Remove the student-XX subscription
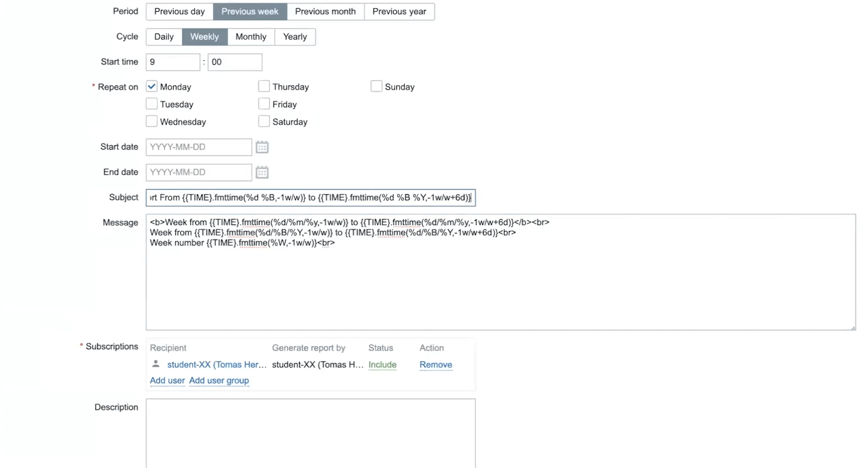Image resolution: width=868 pixels, height=468 pixels. (x=435, y=364)
